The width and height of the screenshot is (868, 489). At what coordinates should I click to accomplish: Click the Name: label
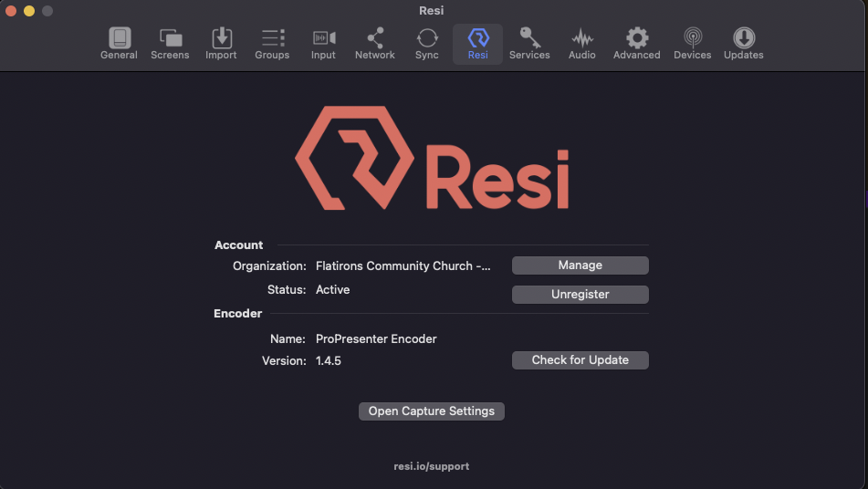pos(288,339)
